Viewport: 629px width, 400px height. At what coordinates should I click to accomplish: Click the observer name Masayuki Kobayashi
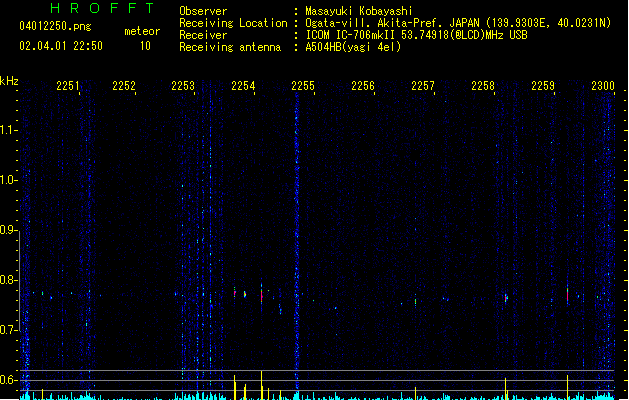click(x=359, y=11)
